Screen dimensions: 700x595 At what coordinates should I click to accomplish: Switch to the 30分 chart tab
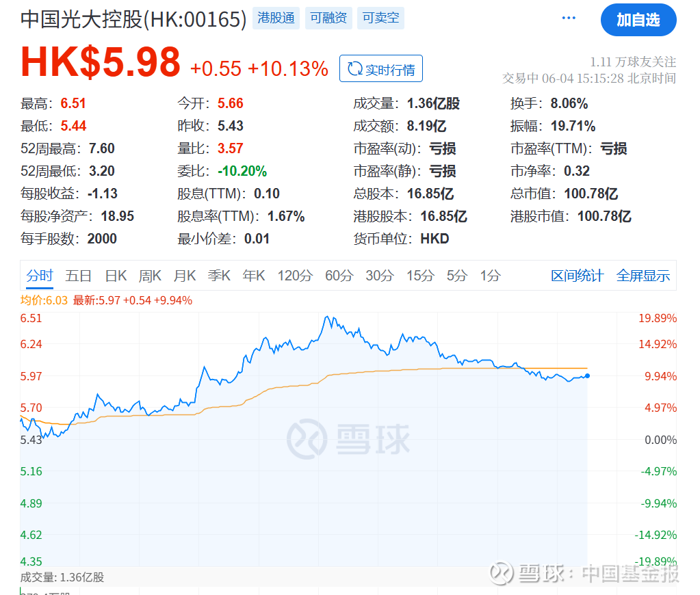coord(380,276)
